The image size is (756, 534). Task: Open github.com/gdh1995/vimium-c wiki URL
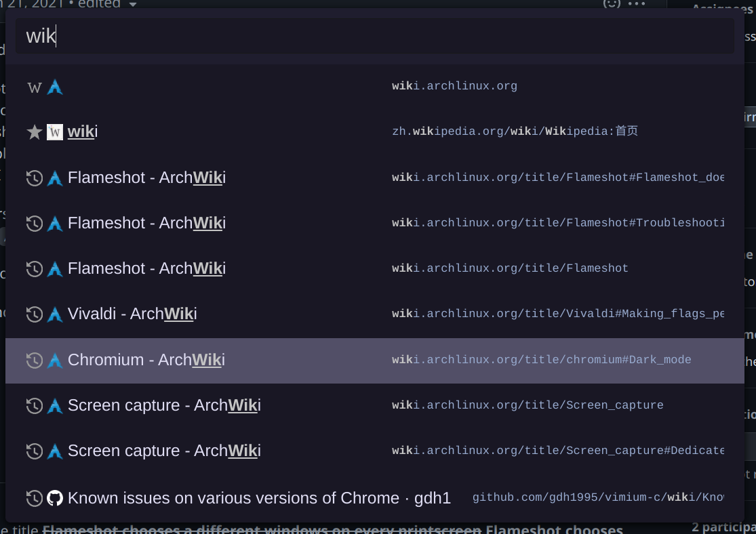pos(598,497)
